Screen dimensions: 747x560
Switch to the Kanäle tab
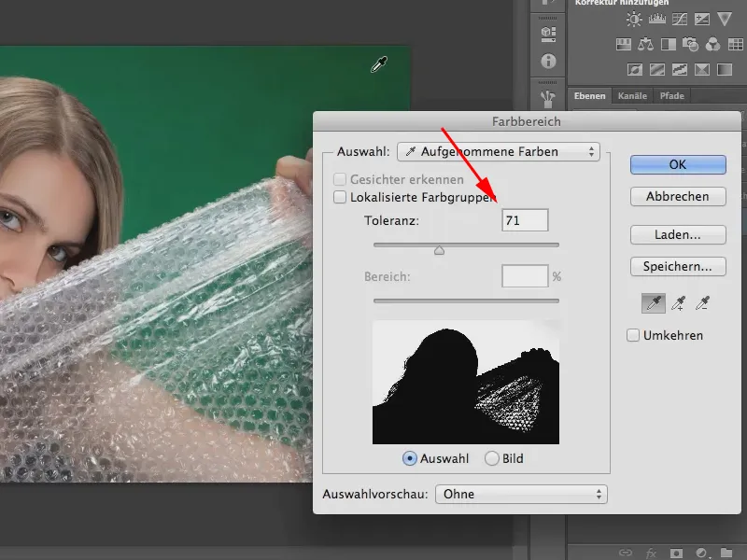pyautogui.click(x=632, y=96)
